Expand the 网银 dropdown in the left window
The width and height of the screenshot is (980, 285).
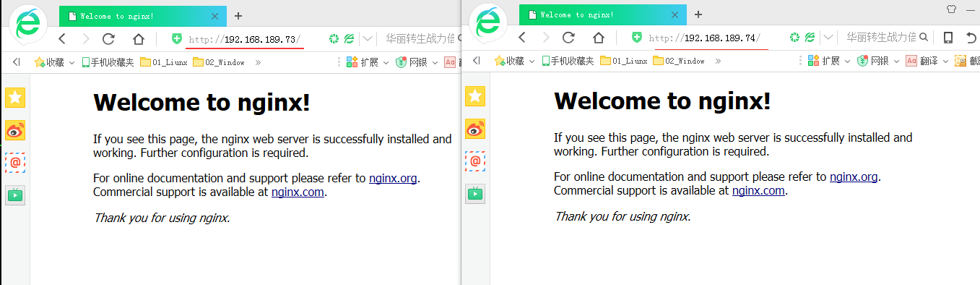[x=435, y=62]
